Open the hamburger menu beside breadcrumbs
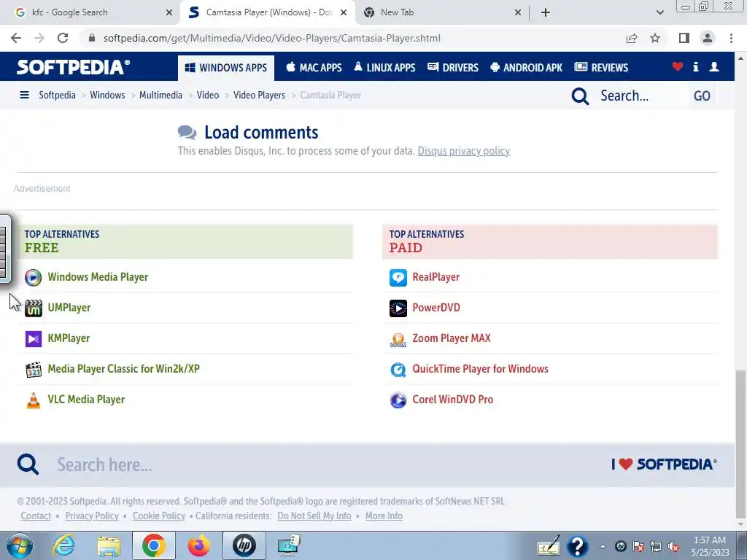This screenshot has width=747, height=560. [x=24, y=96]
